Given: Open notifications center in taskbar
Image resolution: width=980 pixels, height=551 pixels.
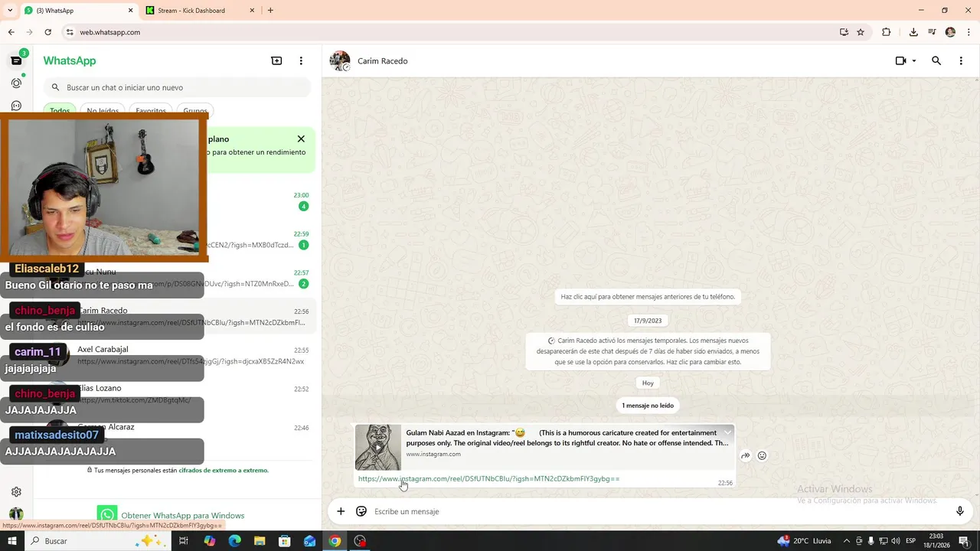Looking at the screenshot, I should [964, 541].
